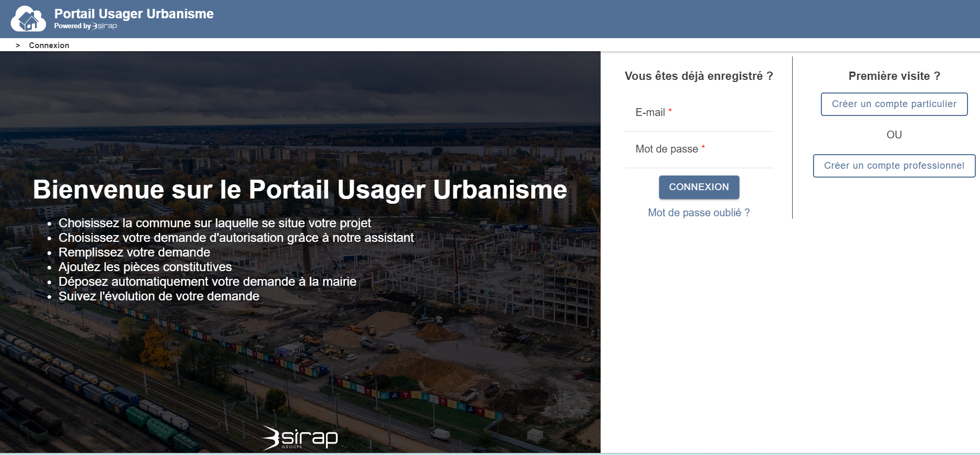980x455 pixels.
Task: Click the breadcrumb arrow before Connexion
Action: (18, 45)
